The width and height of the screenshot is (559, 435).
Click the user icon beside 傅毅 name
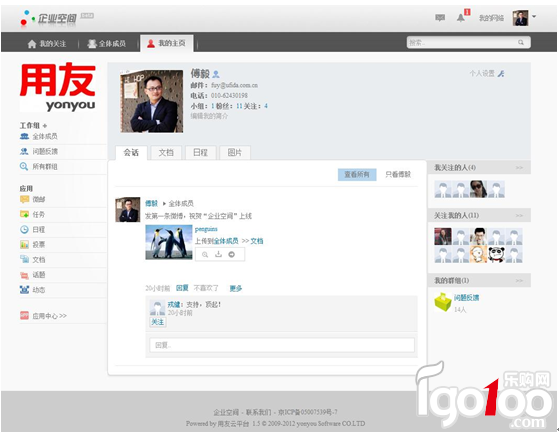point(216,74)
